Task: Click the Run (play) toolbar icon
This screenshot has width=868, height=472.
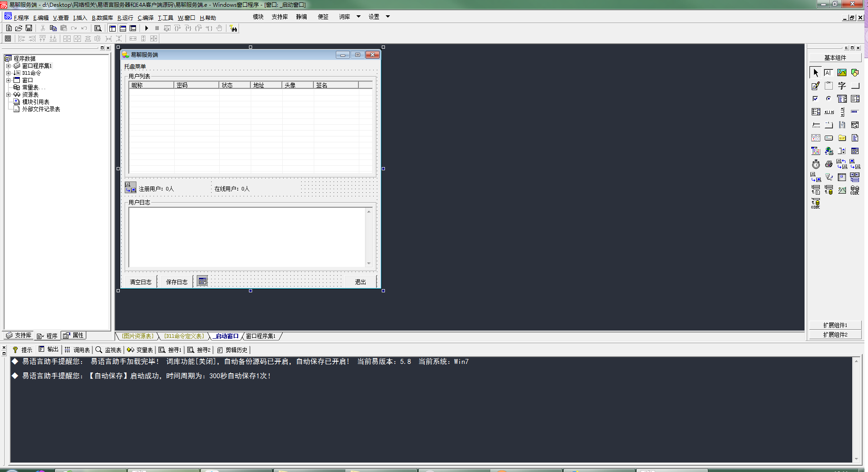Action: click(x=146, y=28)
